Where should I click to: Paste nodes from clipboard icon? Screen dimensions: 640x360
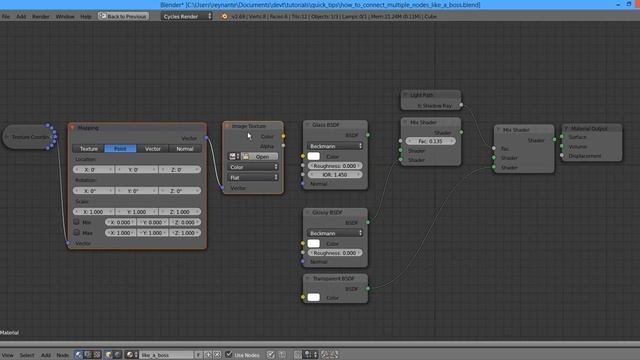coord(333,355)
